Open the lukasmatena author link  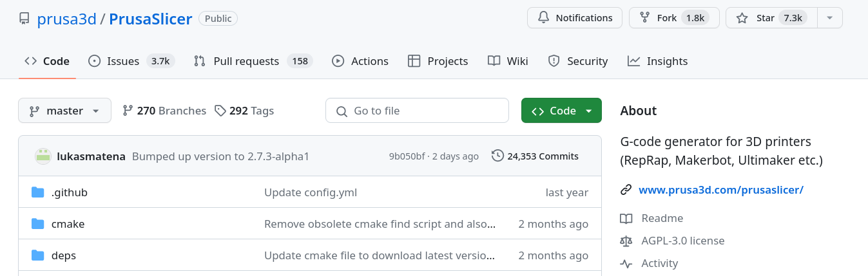pyautogui.click(x=92, y=156)
